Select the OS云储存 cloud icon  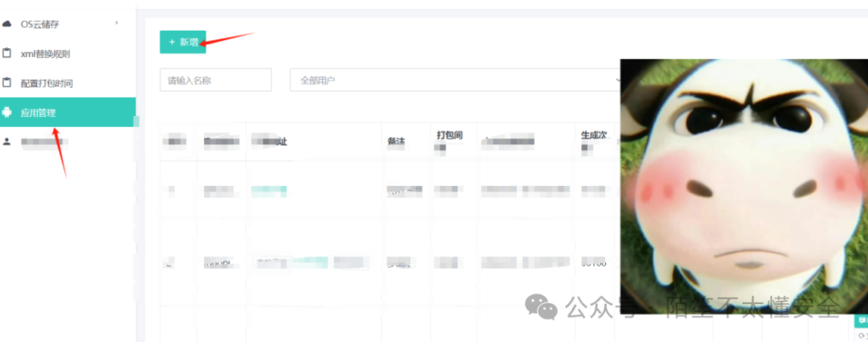point(7,24)
